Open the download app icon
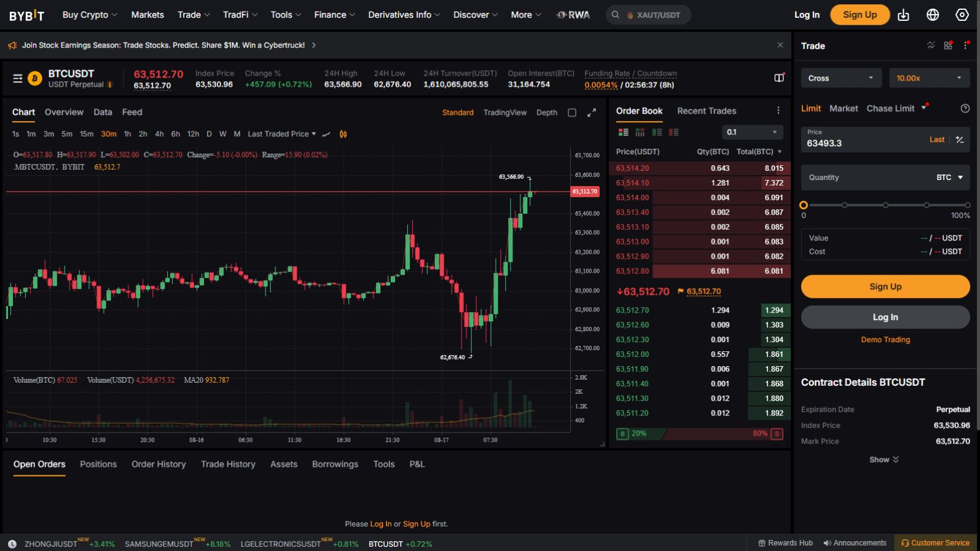The width and height of the screenshot is (980, 551). 903,15
